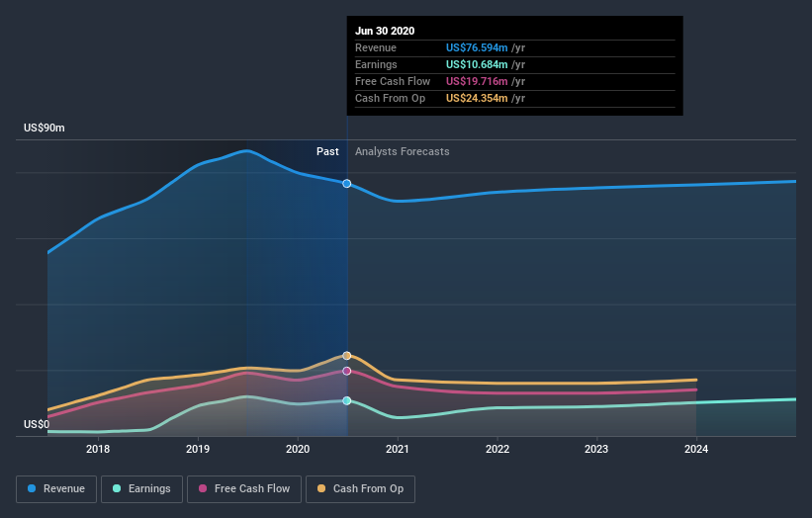Viewport: 812px width, 518px height.
Task: Click the 2021 x-axis label
Action: click(398, 449)
